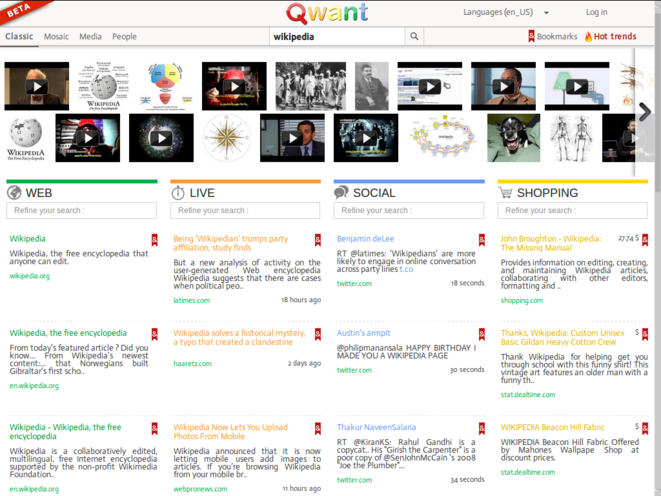The height and width of the screenshot is (496, 661).
Task: Open 'John Broughton - Wikipedia: The Missing Manual'
Action: (x=551, y=243)
